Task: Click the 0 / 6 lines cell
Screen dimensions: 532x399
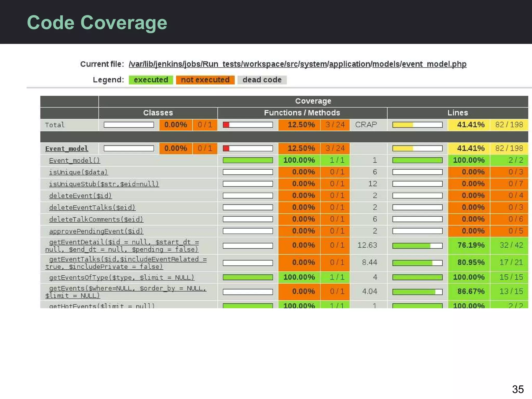Action: 509,219
